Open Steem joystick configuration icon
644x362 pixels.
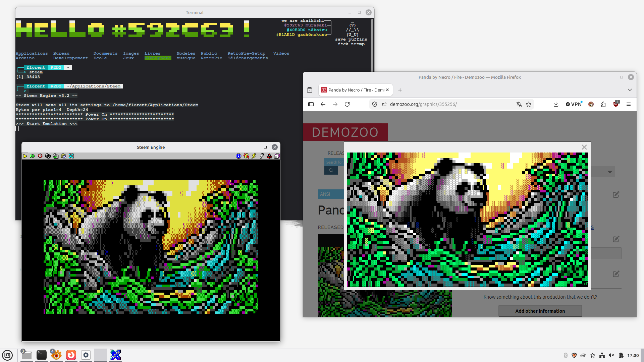point(269,156)
